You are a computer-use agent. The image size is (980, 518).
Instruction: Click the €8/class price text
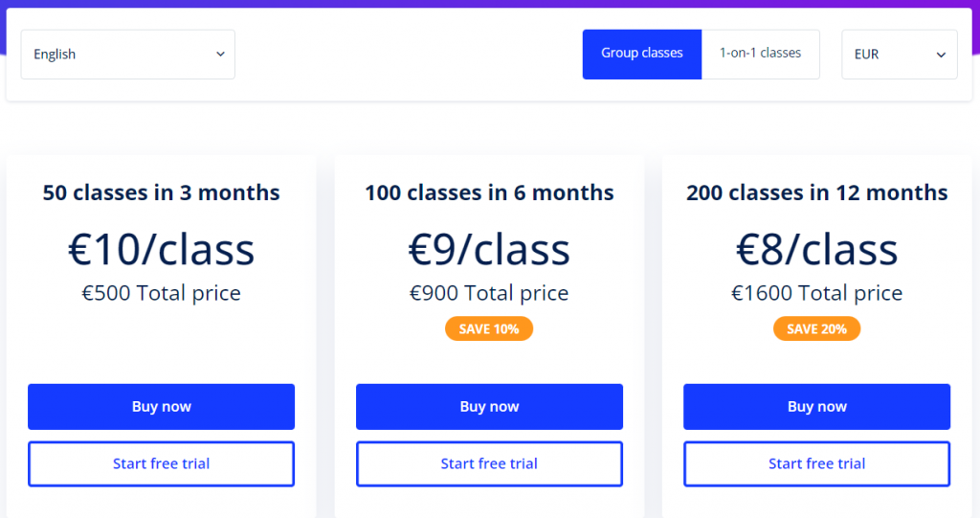[816, 249]
